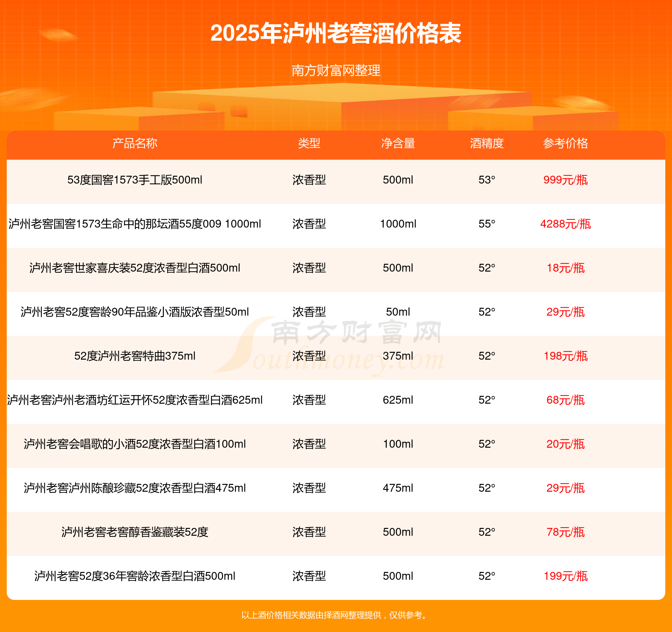Click the "产品名称" column header

pos(135,143)
